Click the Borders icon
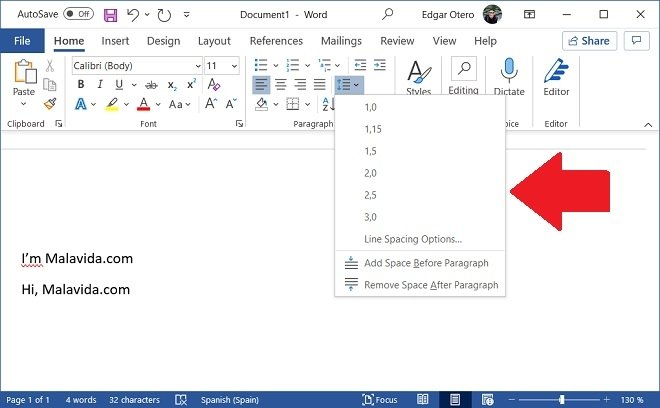660x408 pixels. [293, 104]
